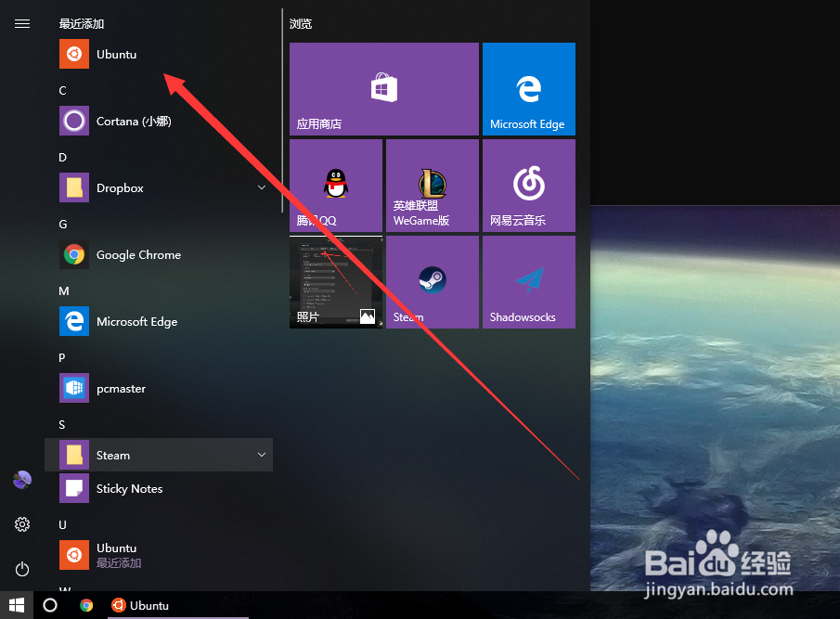Click the letter M section header
This screenshot has width=840, height=619.
click(64, 290)
